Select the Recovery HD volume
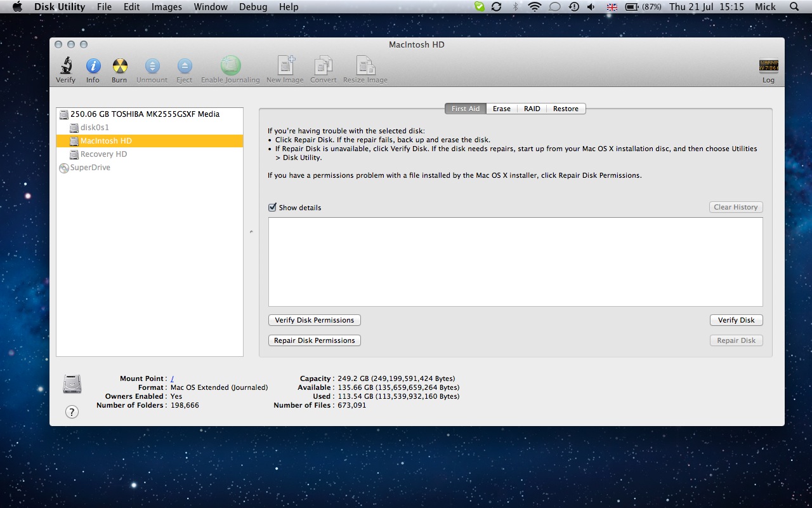Viewport: 812px width, 508px height. click(x=103, y=154)
